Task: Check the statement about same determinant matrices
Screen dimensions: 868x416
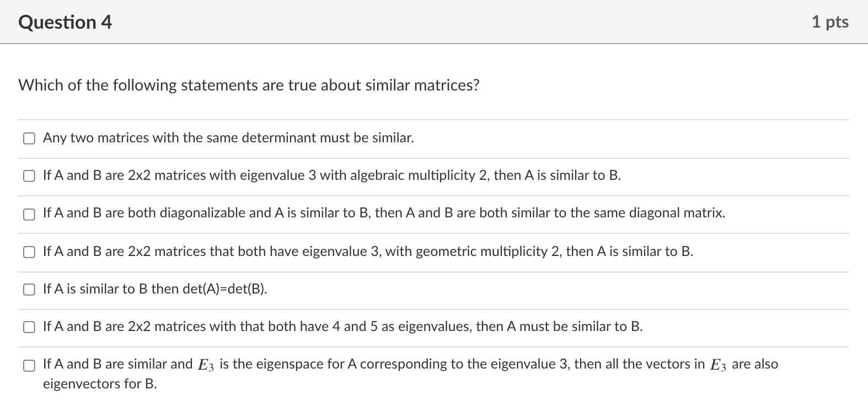Action: pyautogui.click(x=29, y=138)
